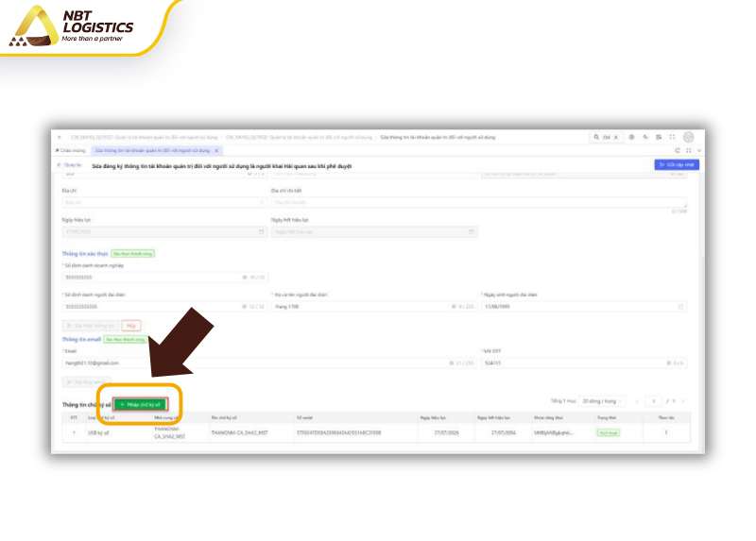The width and height of the screenshot is (756, 541).
Task: Click the first CW_NKHQ_QLTKQT breadcrumb link
Action: tap(145, 137)
